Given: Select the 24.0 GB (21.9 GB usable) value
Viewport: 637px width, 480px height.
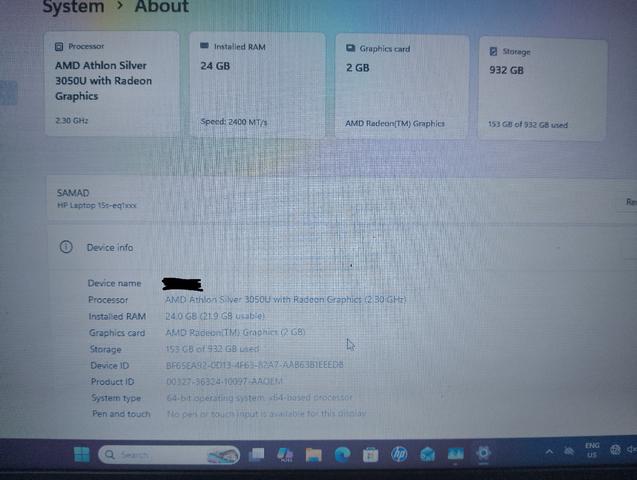Looking at the screenshot, I should (x=215, y=316).
